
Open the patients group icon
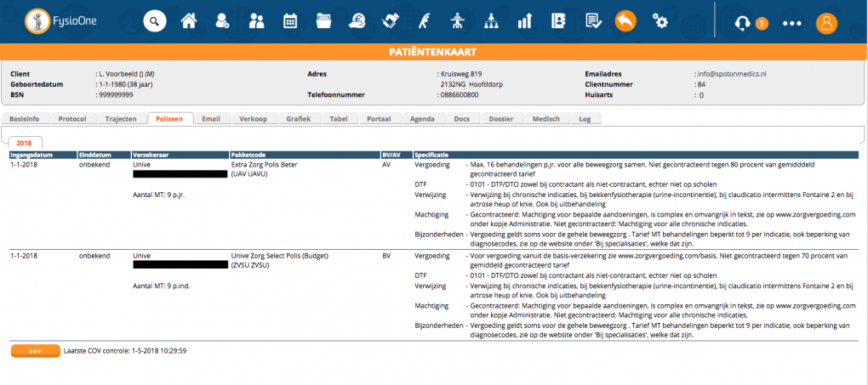click(x=256, y=21)
